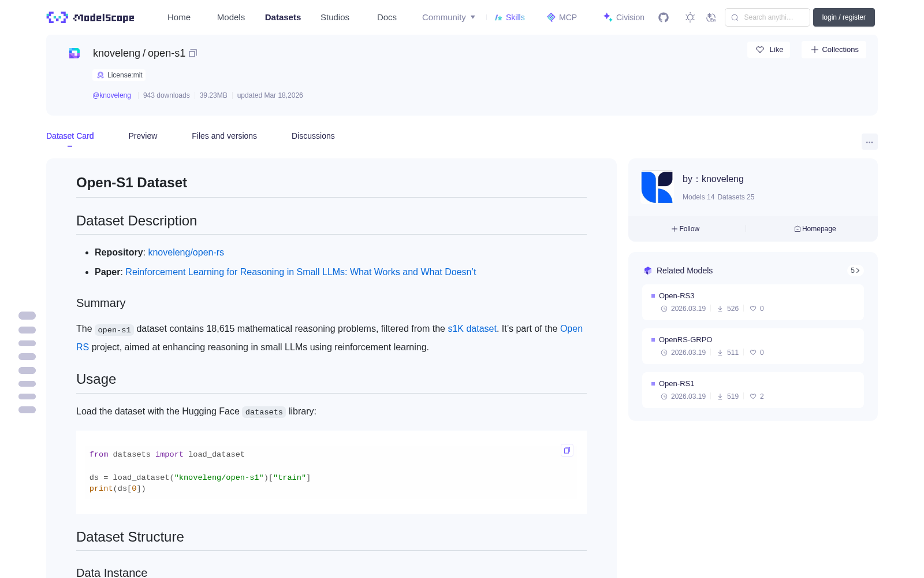Go to Home in navigation
924x578 pixels.
179,17
